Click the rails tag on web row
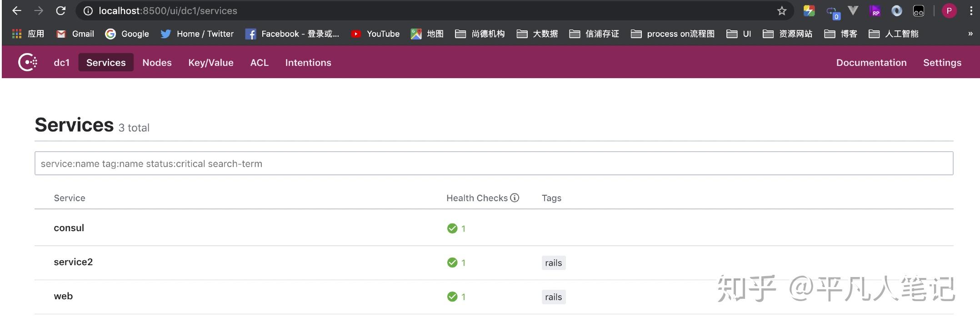This screenshot has width=980, height=327. [553, 297]
